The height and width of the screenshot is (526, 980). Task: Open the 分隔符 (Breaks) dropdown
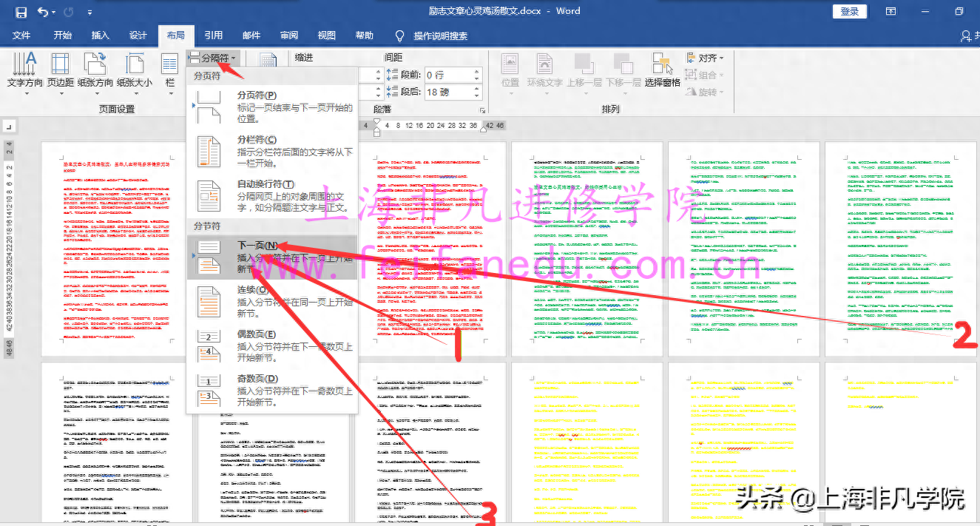click(x=210, y=58)
